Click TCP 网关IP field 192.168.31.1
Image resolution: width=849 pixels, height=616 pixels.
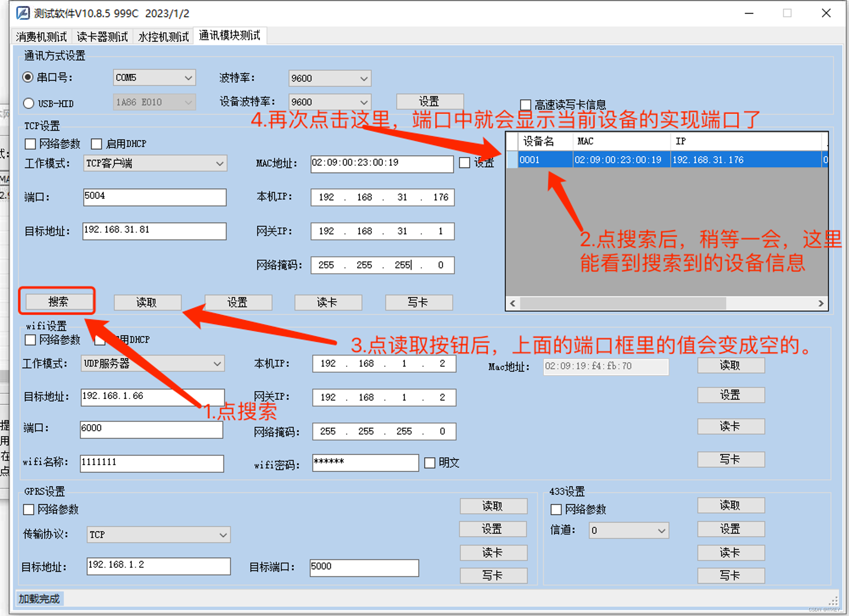click(x=382, y=231)
